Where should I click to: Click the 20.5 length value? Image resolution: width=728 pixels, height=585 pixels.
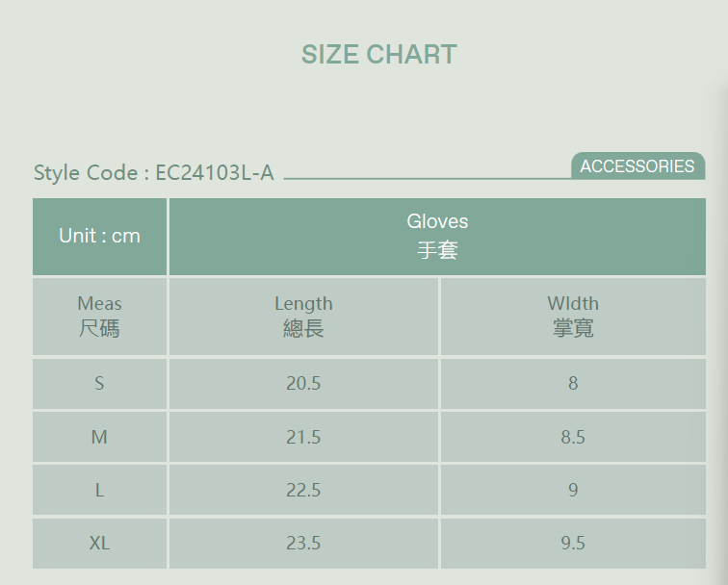pyautogui.click(x=303, y=384)
